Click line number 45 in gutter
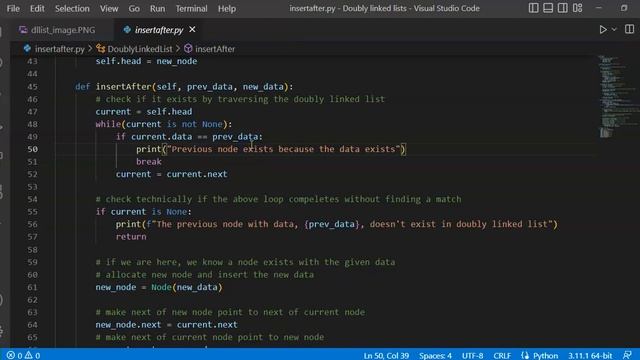 point(32,87)
